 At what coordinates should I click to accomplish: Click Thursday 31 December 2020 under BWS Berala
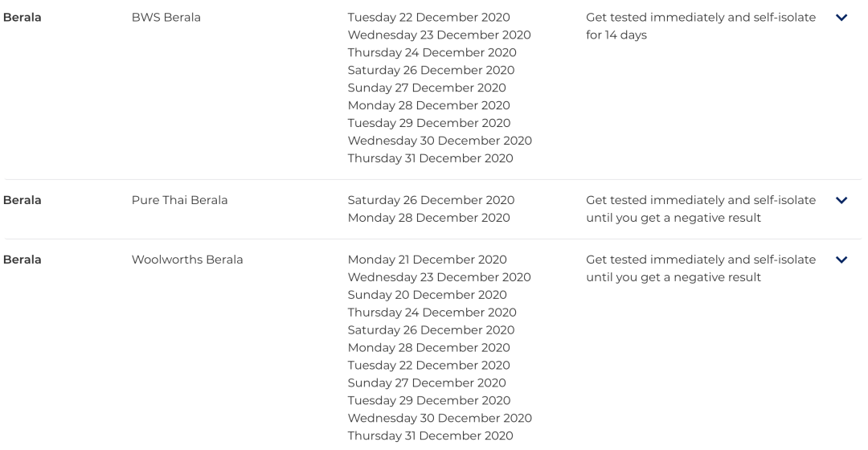(x=431, y=158)
